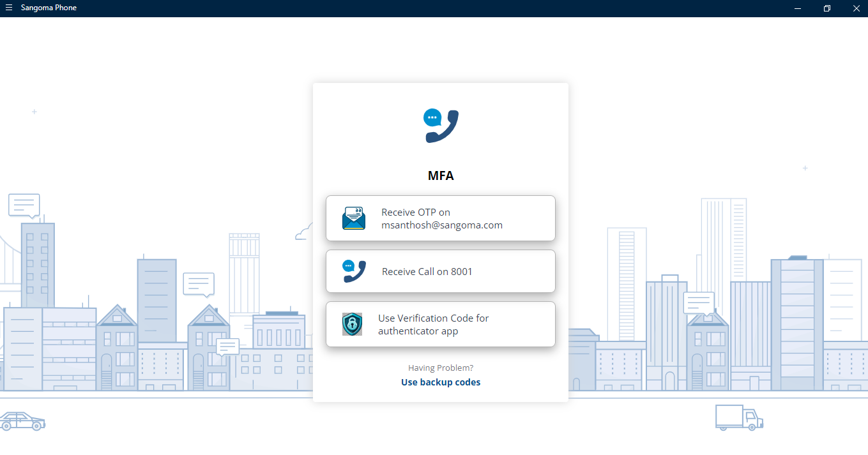The width and height of the screenshot is (868, 455).
Task: Select Use Verification Code for authenticator app
Action: pos(441,324)
